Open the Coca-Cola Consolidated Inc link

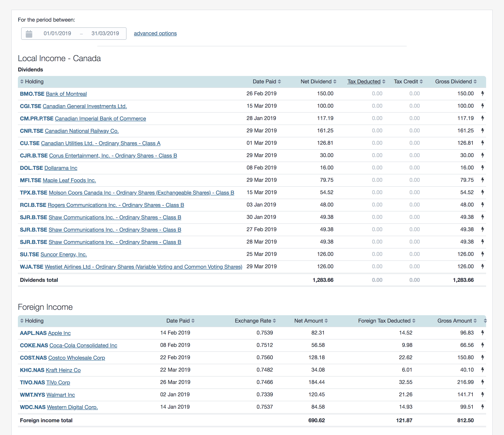click(83, 345)
